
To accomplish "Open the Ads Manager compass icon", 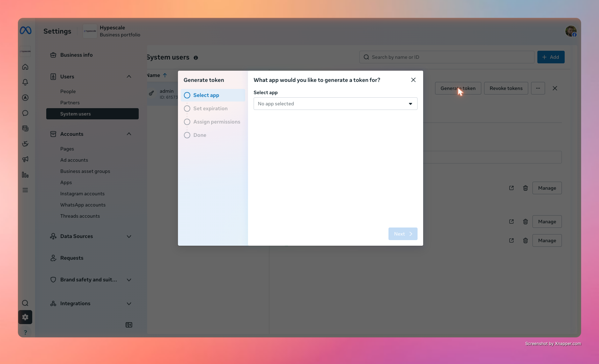I will coord(25,98).
